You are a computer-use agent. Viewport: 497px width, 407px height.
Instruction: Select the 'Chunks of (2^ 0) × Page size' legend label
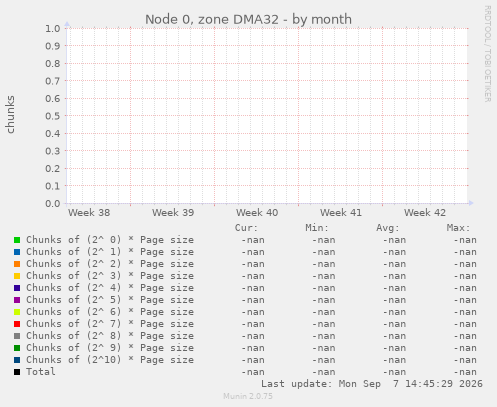(x=110, y=240)
